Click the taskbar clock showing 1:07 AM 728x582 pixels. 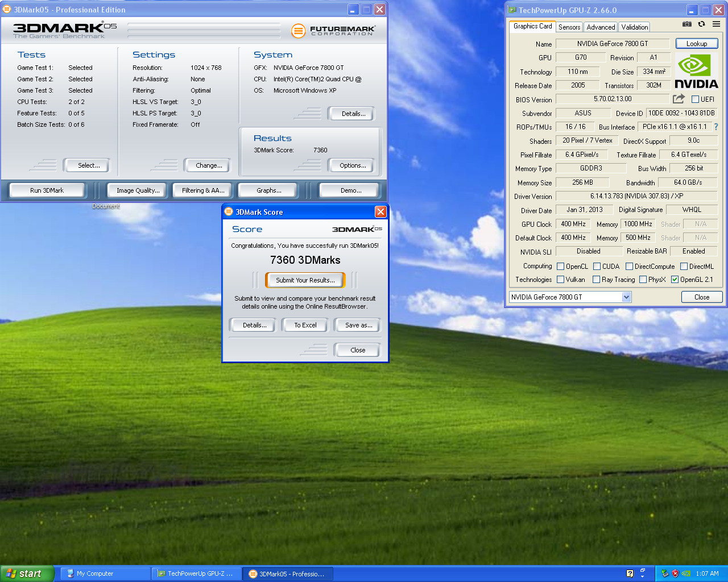(x=707, y=573)
